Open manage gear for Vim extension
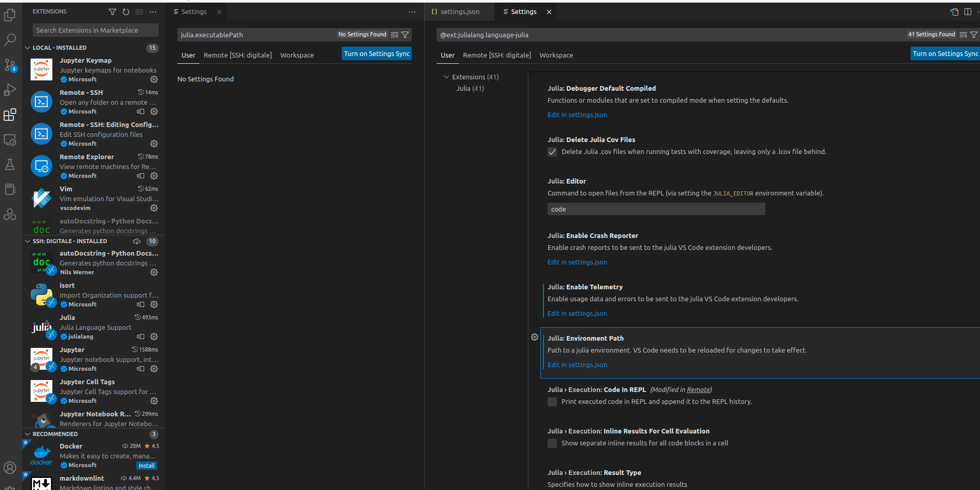This screenshot has width=980, height=490. tap(154, 208)
